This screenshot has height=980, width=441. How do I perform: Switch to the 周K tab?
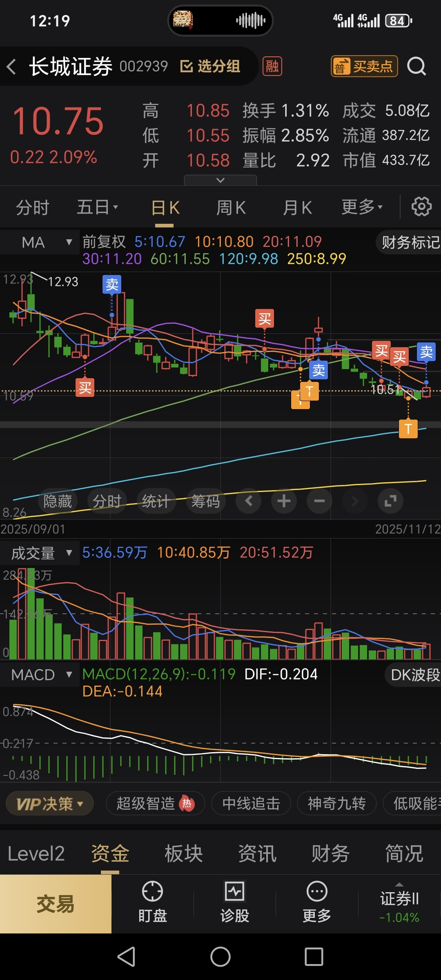click(231, 208)
